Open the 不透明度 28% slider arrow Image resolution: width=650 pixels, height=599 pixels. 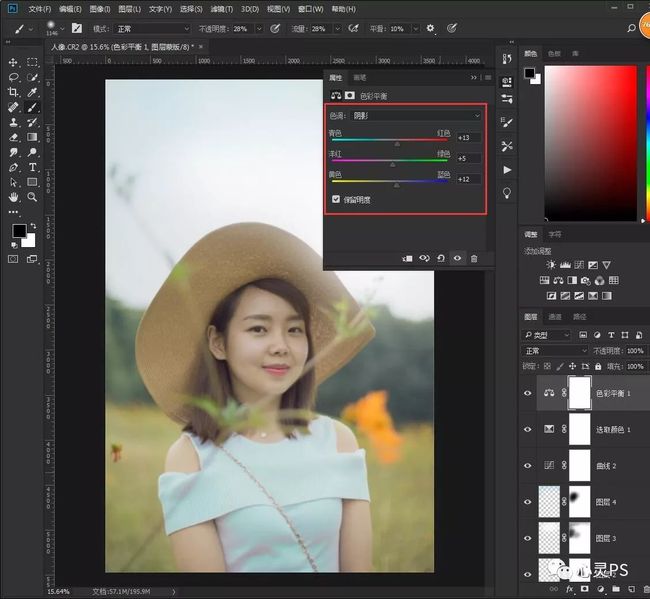259,29
